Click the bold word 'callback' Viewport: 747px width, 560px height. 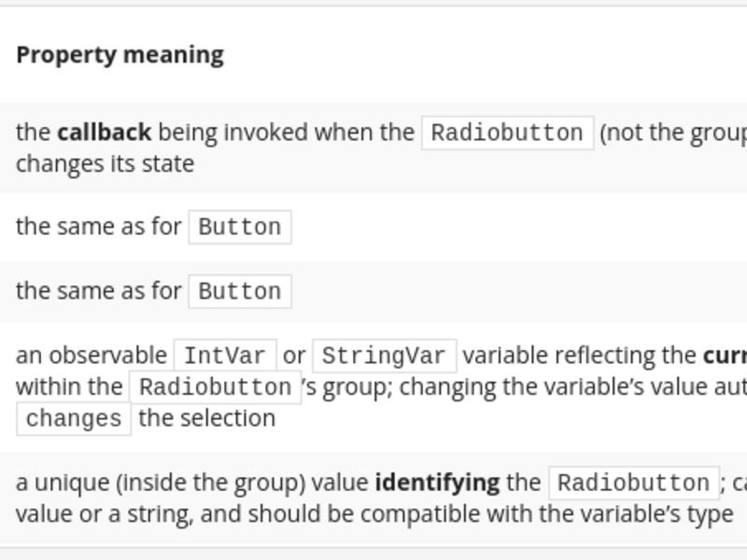click(x=105, y=133)
